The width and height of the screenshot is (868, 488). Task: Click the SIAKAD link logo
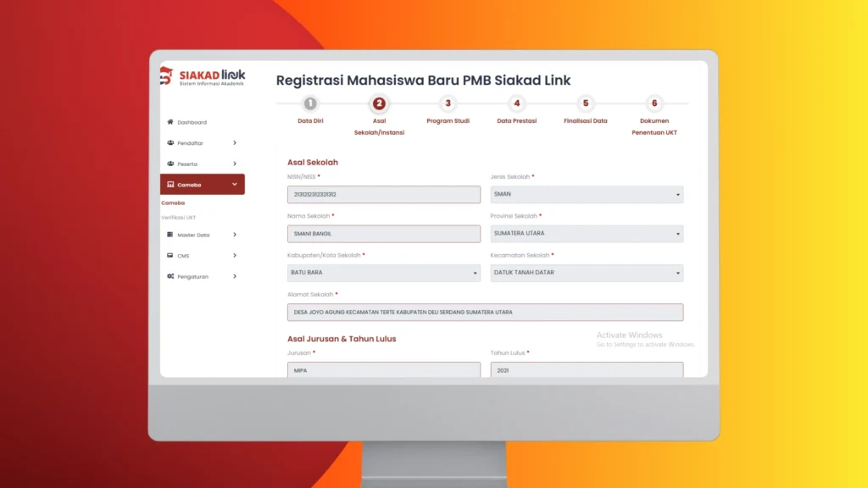203,76
